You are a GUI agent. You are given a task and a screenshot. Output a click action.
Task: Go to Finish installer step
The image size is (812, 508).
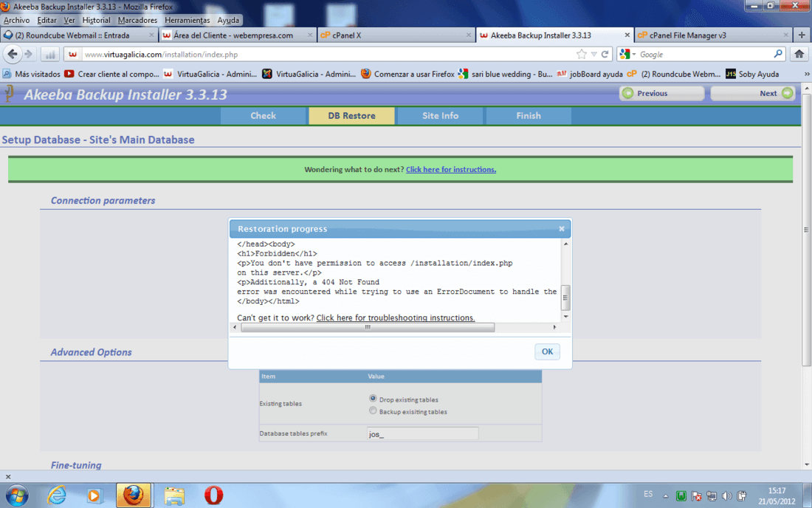529,115
